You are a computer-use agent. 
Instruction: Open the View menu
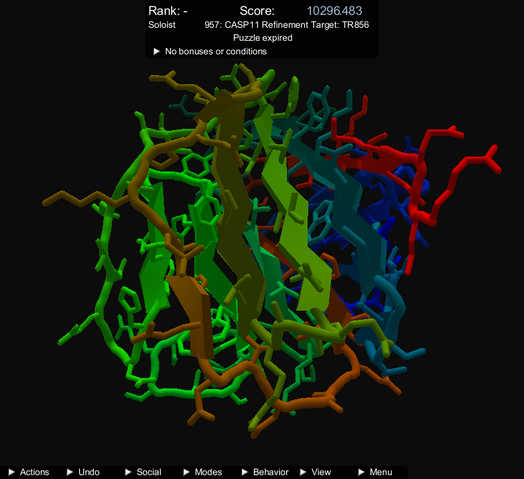click(316, 472)
